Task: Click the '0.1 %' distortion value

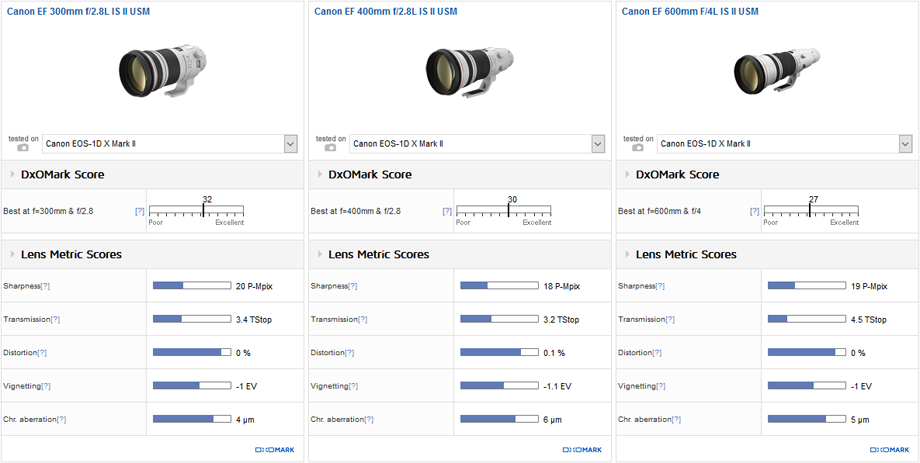Action: coord(554,353)
